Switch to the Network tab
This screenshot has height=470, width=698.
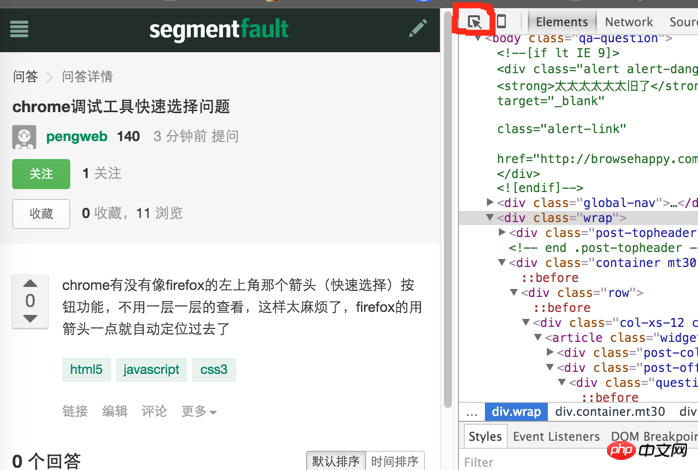pyautogui.click(x=628, y=21)
